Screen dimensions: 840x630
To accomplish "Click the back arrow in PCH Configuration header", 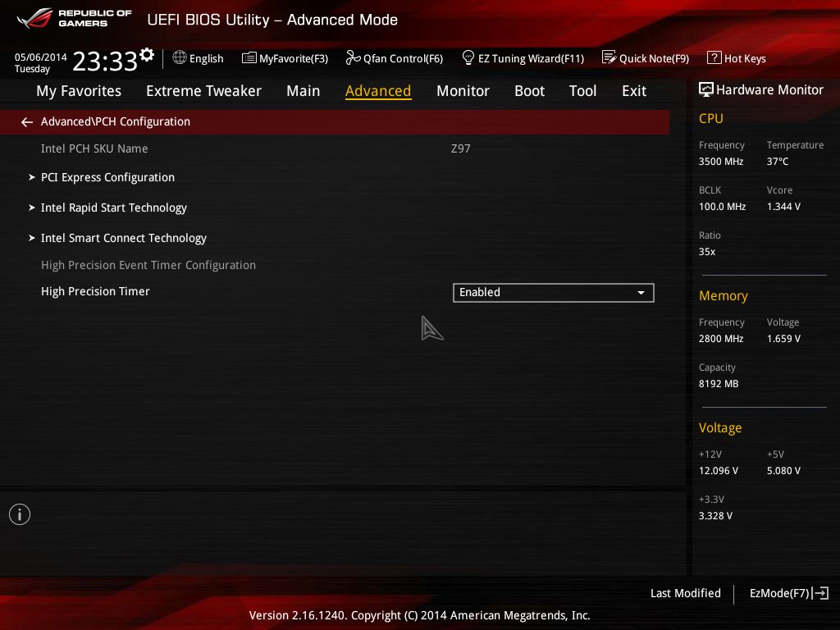I will (27, 122).
